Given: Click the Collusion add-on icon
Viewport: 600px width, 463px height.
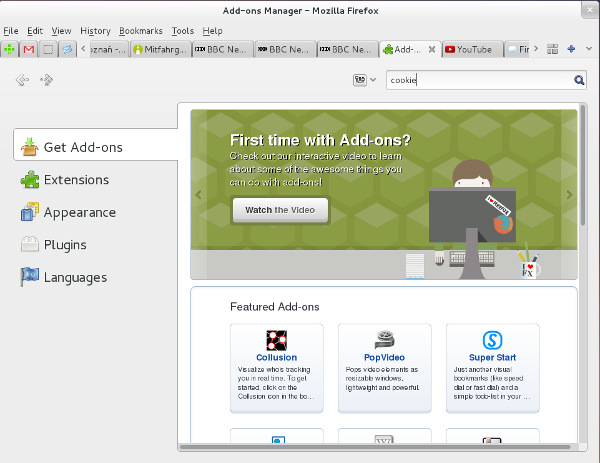Looking at the screenshot, I should coord(277,340).
